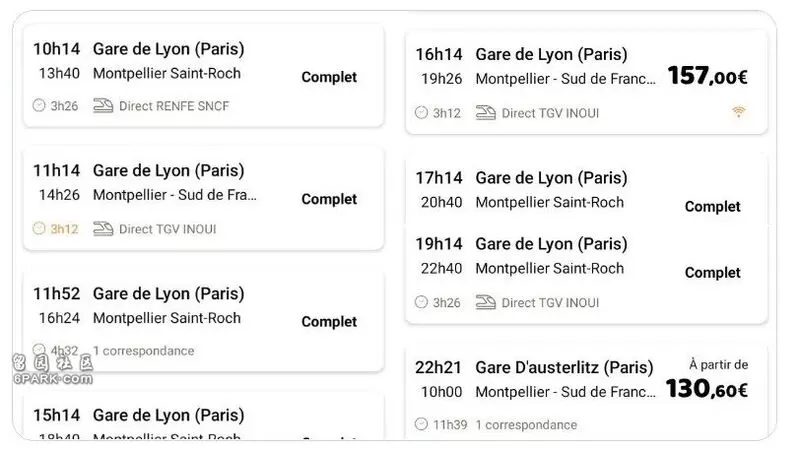Click the clock icon beside 3h12 on 16h14 trip

coord(421,112)
